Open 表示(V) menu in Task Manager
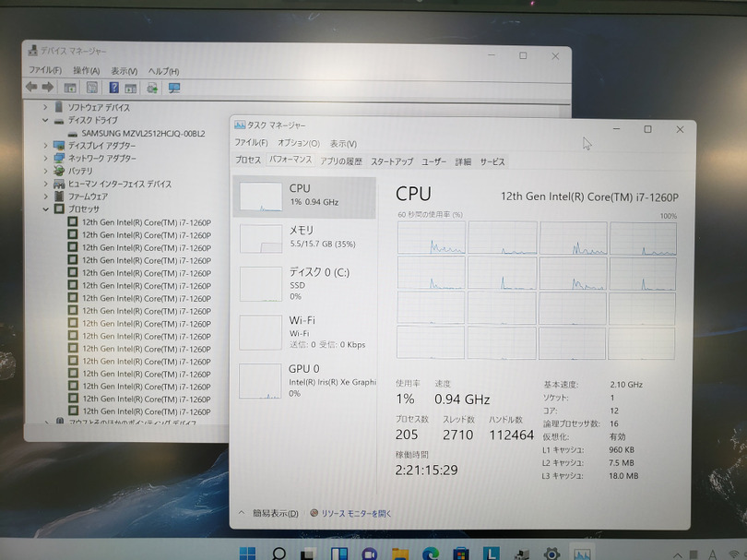 point(343,143)
